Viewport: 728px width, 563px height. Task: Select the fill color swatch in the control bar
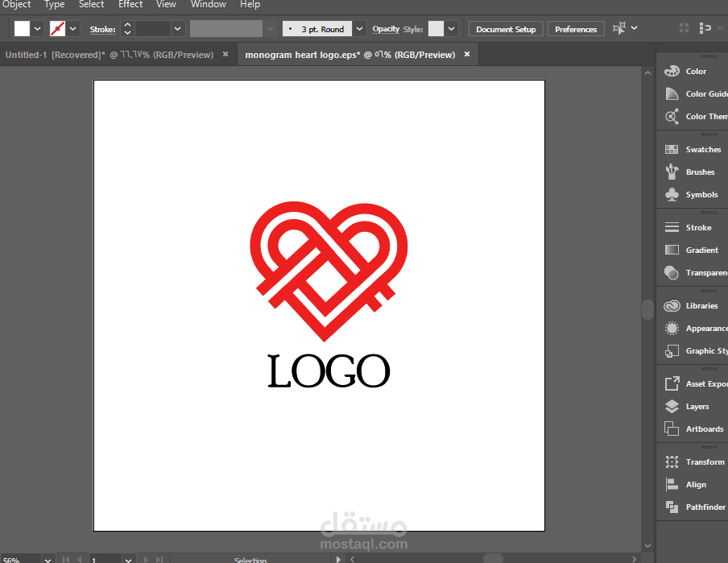22,27
